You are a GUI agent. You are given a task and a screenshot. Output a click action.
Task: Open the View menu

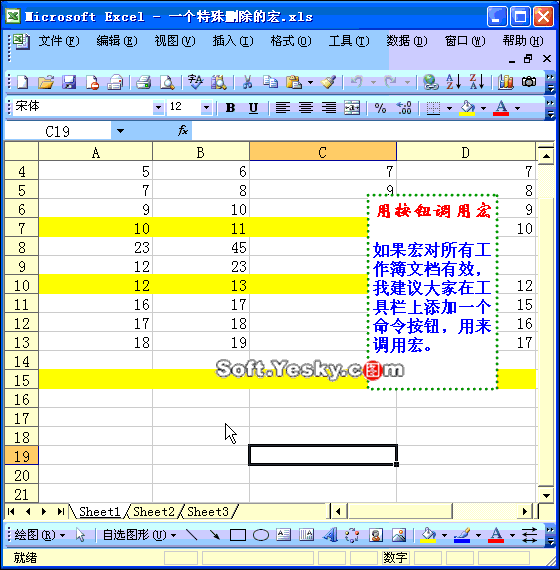tap(175, 41)
